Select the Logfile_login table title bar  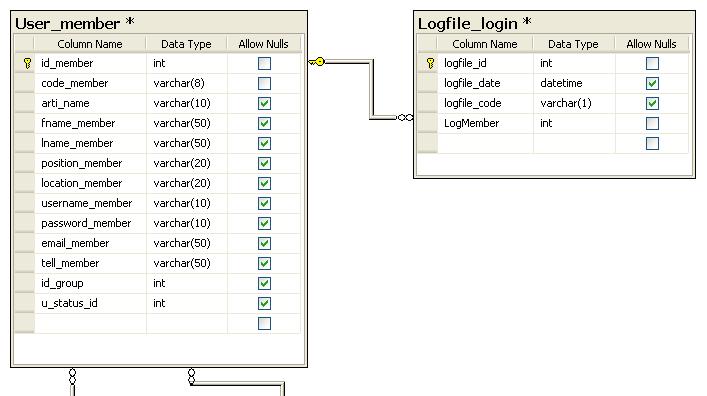pos(554,23)
